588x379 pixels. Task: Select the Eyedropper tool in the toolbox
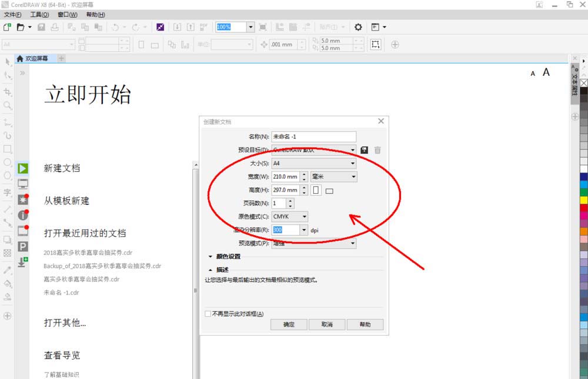[x=8, y=270]
